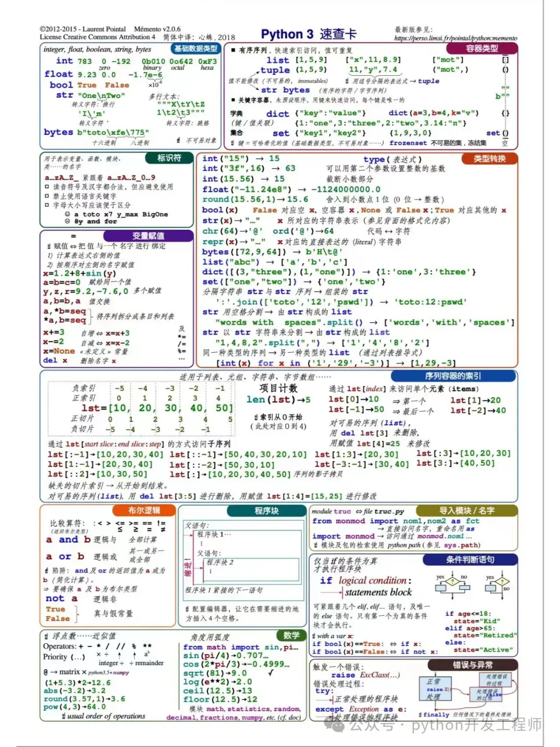Click the ceil(12.5)→13 example
Image resolution: width=560 pixels, height=747 pixels.
(x=217, y=690)
